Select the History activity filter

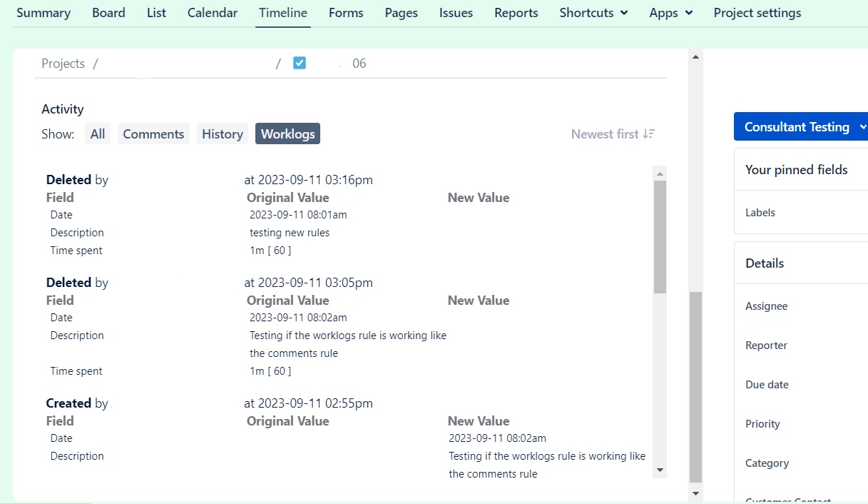222,133
